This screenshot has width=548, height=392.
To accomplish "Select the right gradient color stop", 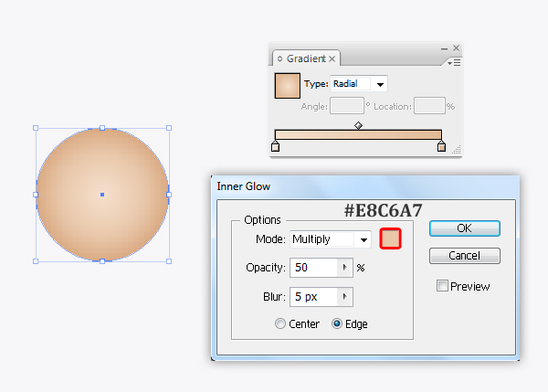I will coord(441,146).
